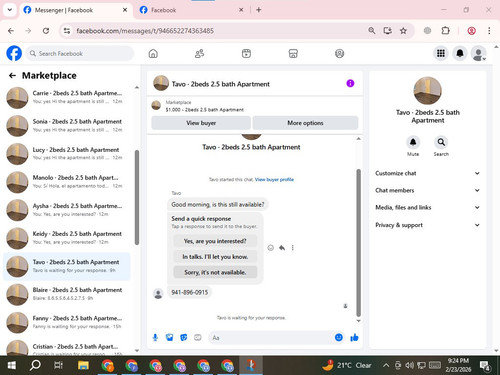Reload the page in browser toolbar
Screen dimensions: 500x375
click(46, 31)
